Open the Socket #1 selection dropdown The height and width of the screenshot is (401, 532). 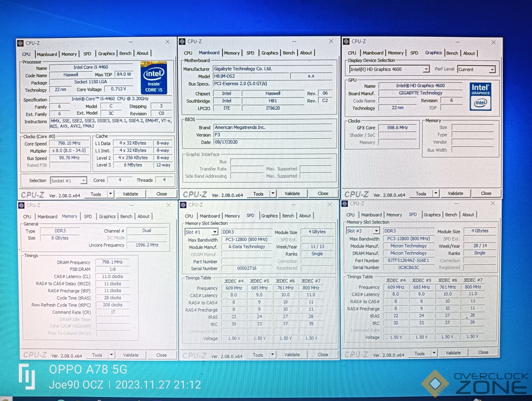(x=68, y=180)
